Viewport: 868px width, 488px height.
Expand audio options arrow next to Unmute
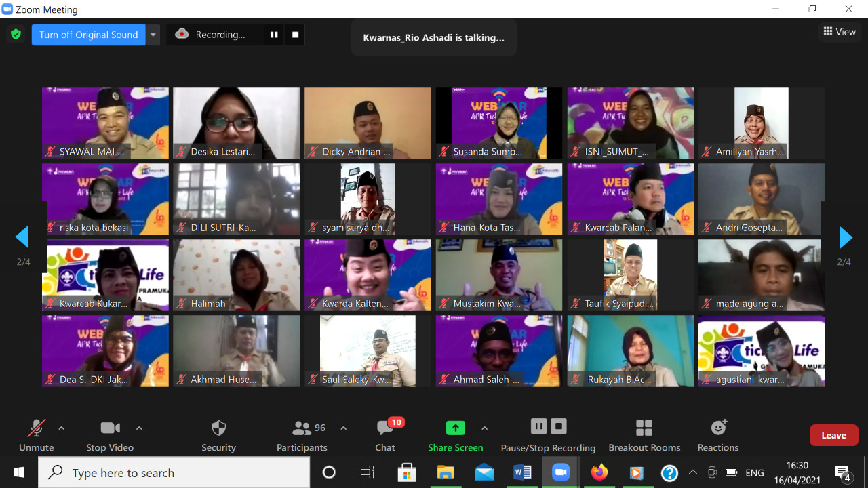pos(62,428)
